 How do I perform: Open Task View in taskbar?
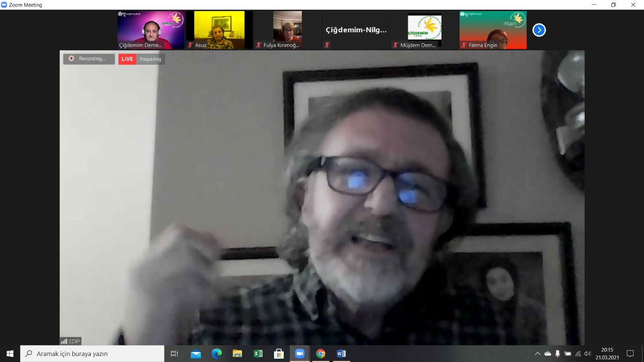(174, 354)
